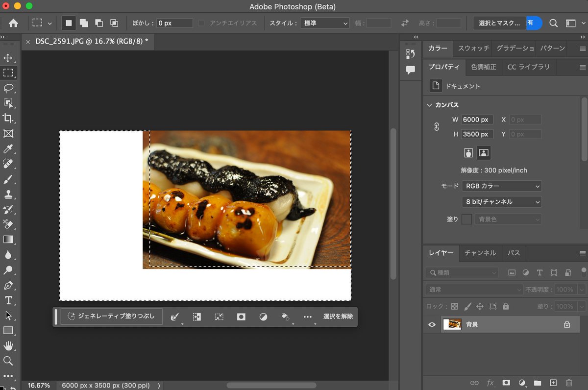
Task: Select the Dodge tool
Action: [x=8, y=270]
